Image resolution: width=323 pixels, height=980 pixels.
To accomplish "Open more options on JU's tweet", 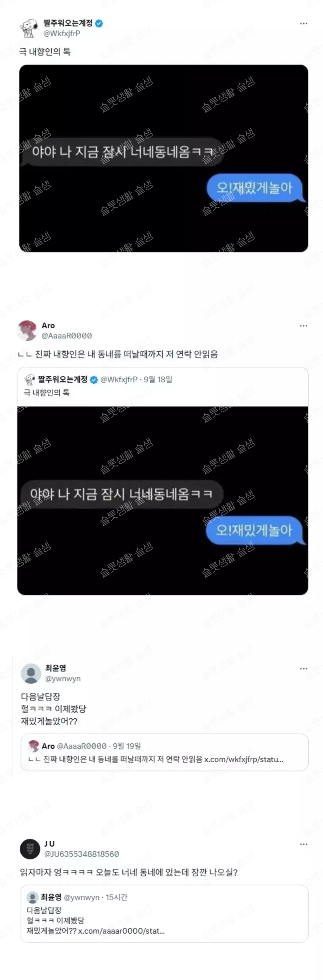I will coord(303,844).
